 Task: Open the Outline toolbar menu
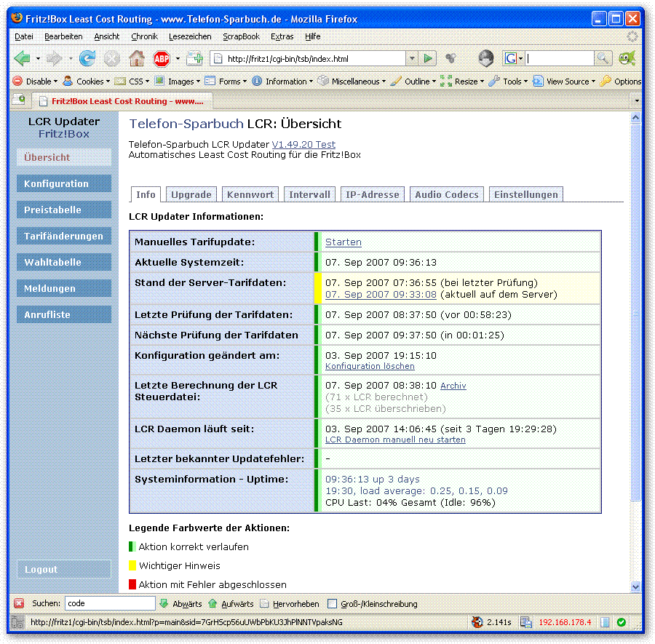click(x=413, y=81)
